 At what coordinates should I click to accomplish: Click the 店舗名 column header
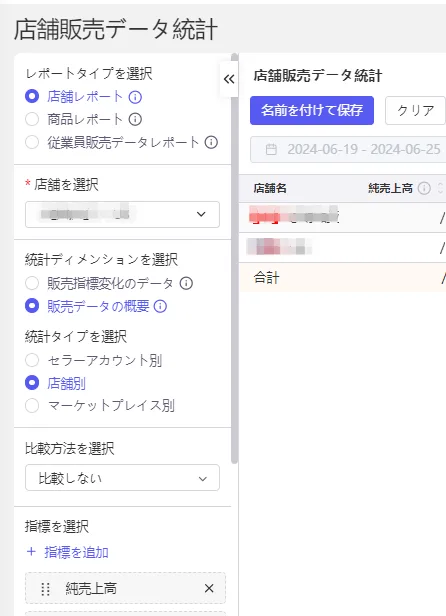point(270,189)
